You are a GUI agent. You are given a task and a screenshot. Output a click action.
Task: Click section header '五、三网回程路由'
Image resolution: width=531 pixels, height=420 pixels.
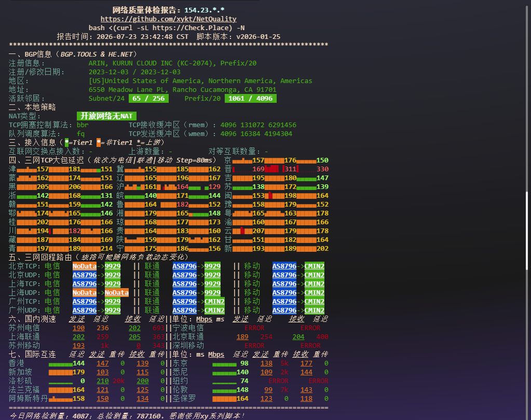pyautogui.click(x=40, y=257)
